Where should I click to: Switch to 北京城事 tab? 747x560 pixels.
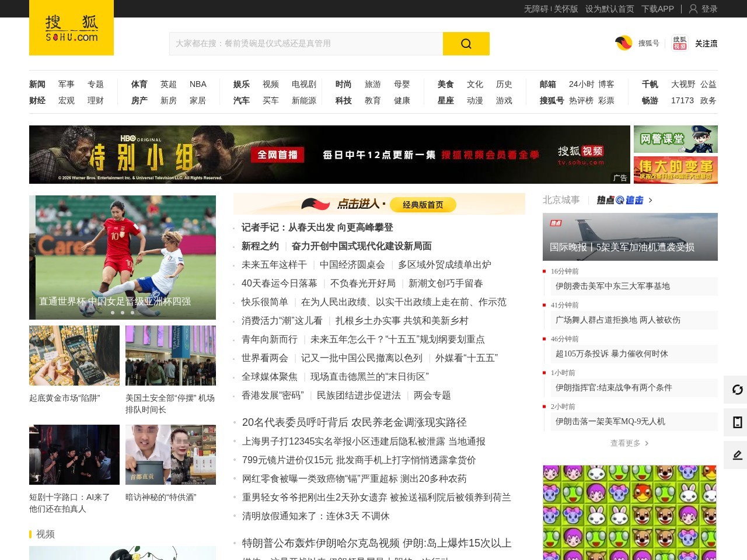pos(561,200)
